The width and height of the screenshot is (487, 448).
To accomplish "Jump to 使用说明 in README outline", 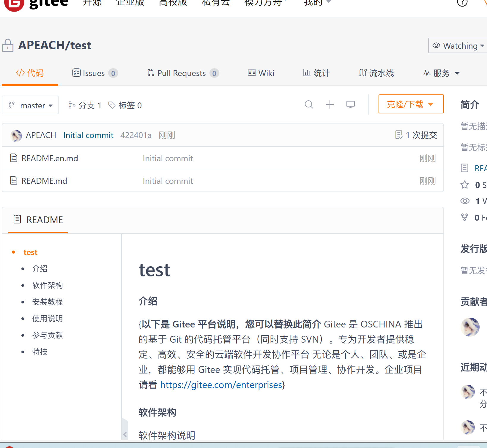I will click(x=48, y=319).
